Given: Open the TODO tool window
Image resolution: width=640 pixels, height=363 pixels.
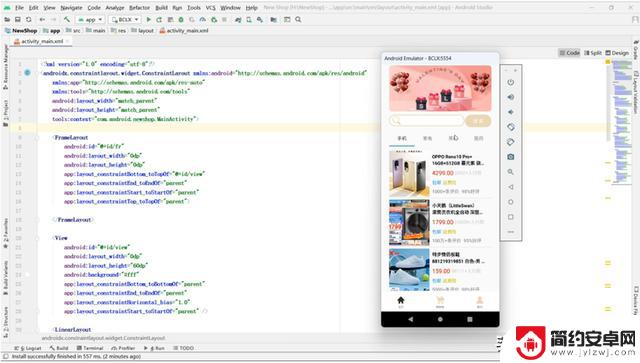Looking at the screenshot, I should point(184,348).
